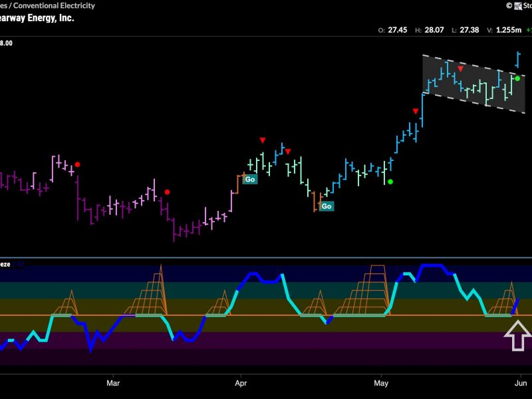The height and width of the screenshot is (399, 532).
Task: Click the Apr label on the date axis
Action: pos(241,383)
